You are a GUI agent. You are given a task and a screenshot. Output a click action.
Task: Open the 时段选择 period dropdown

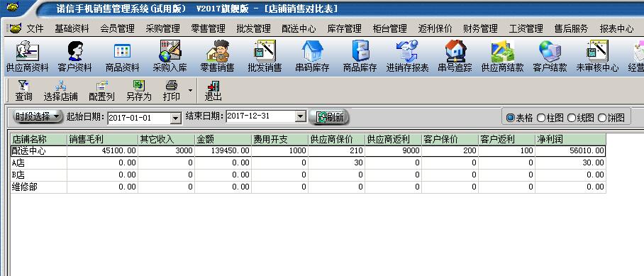38,116
